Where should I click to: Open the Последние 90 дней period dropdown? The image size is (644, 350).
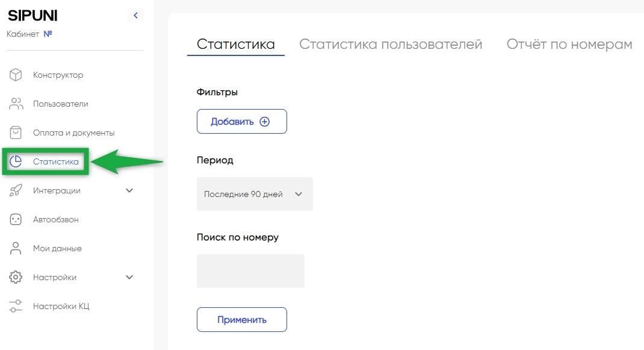(x=255, y=194)
